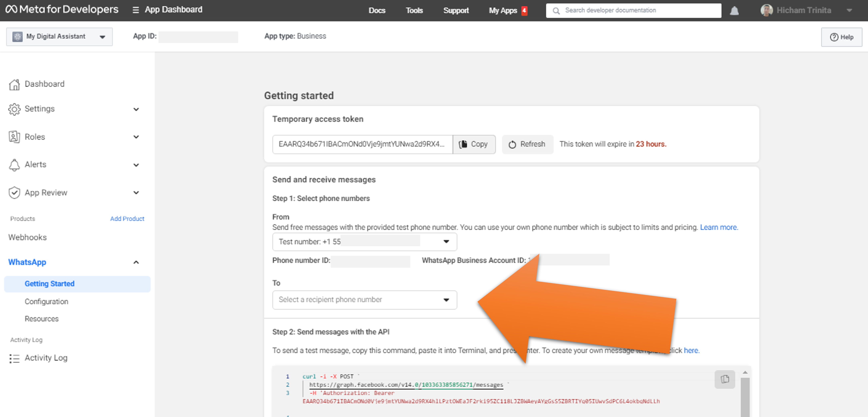The image size is (868, 417).
Task: Click the App Dashboard hamburger icon
Action: pos(135,10)
